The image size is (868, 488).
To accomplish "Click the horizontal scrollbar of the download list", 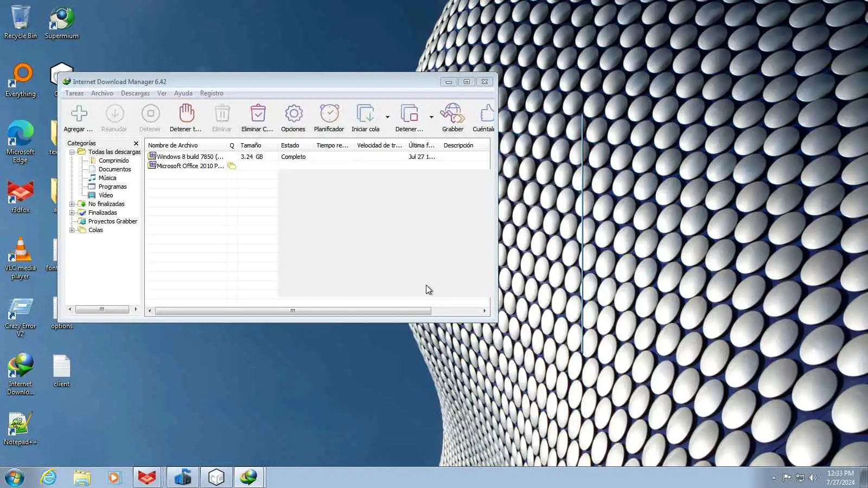I will pyautogui.click(x=293, y=311).
